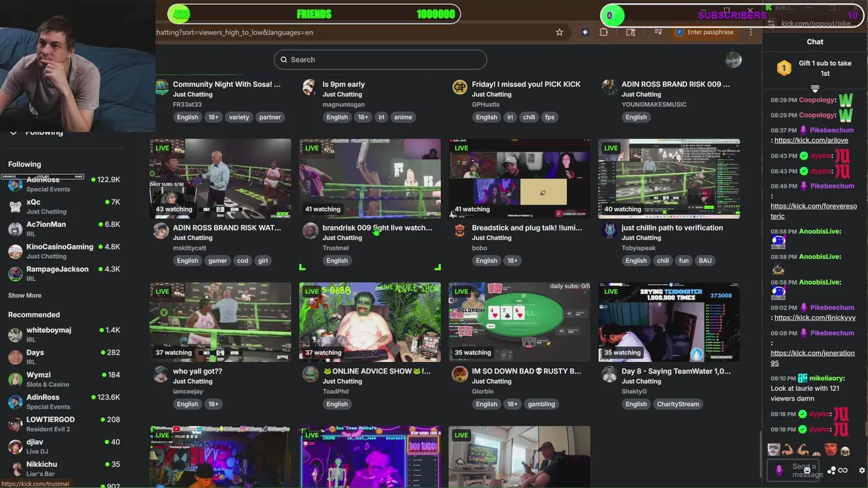Viewport: 868px width, 488px height.
Task: Open the Glorbin poker stream thumbnail
Action: [519, 323]
